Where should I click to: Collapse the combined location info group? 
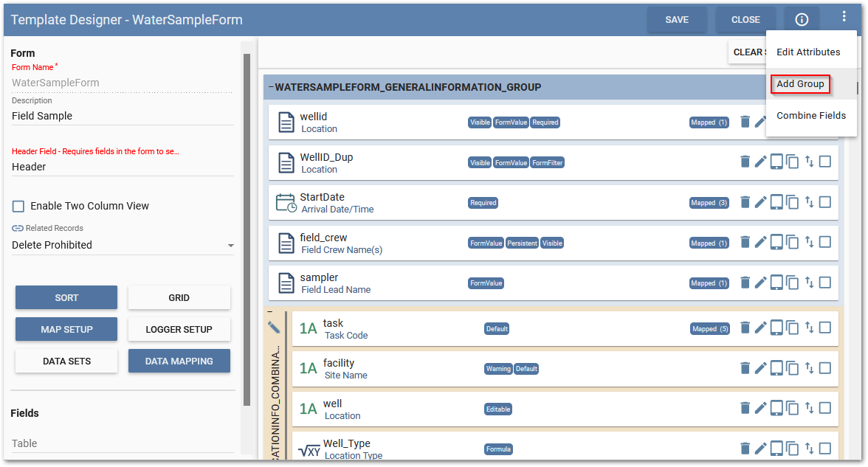pos(270,311)
